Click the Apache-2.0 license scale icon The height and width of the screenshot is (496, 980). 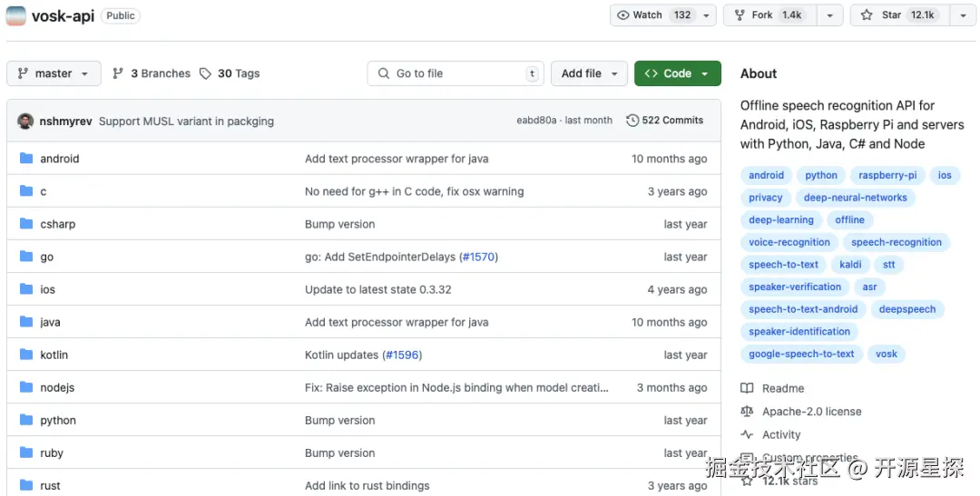click(x=747, y=412)
